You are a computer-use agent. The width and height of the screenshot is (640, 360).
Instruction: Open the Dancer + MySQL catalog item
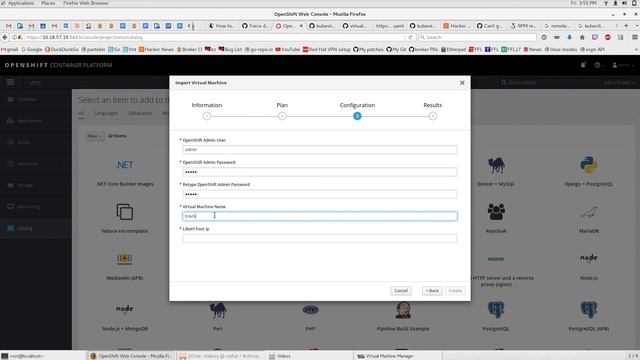496,172
